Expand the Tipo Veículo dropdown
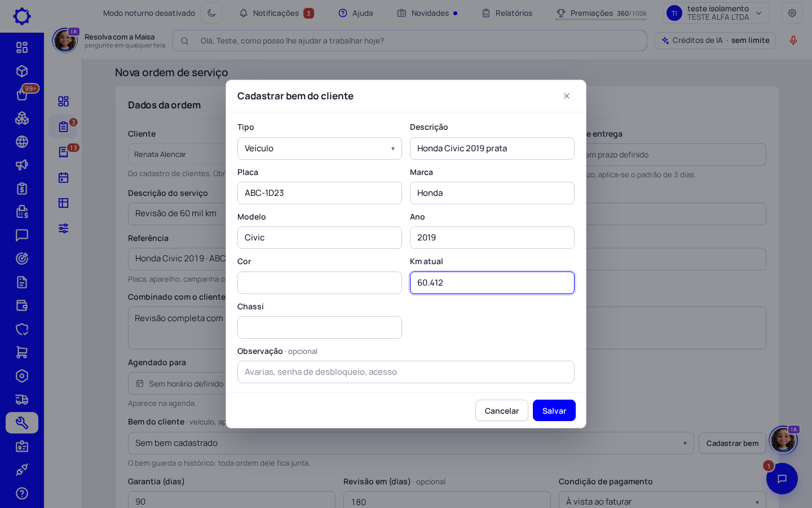The height and width of the screenshot is (508, 812). (320, 148)
